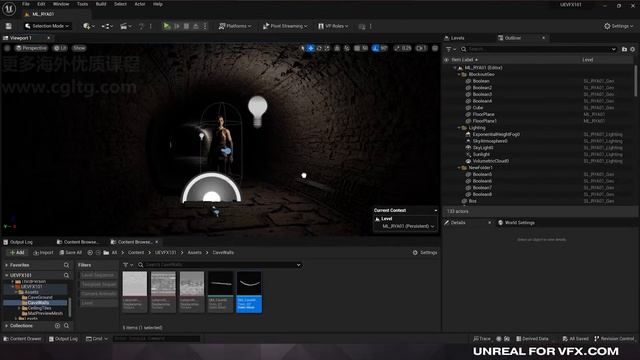Click the content browser Settings button
The image size is (640, 360).
click(425, 253)
